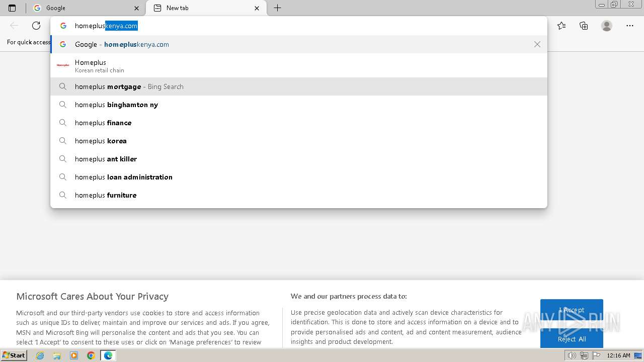This screenshot has height=362, width=644.
Task: Open the Start menu
Action: (x=14, y=355)
